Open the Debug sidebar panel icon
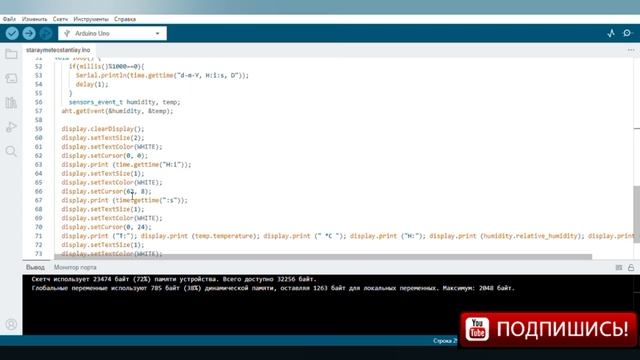Viewport: 640px width, 360px height. [x=11, y=127]
